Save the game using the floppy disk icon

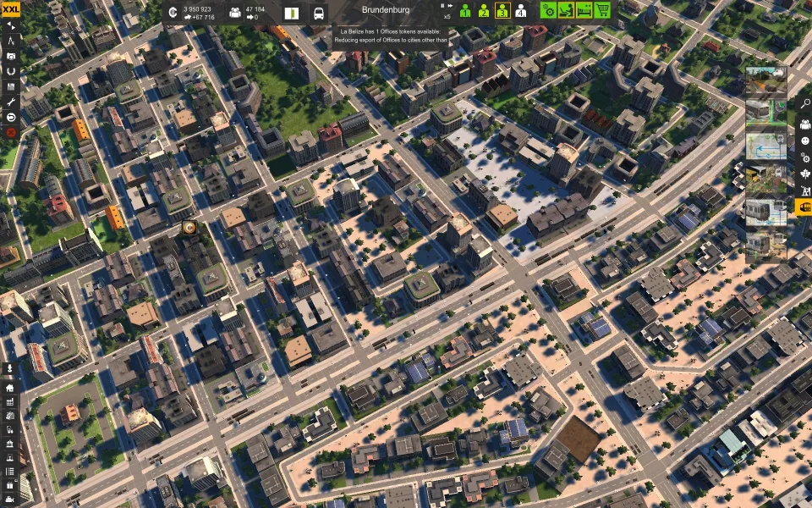[11, 86]
